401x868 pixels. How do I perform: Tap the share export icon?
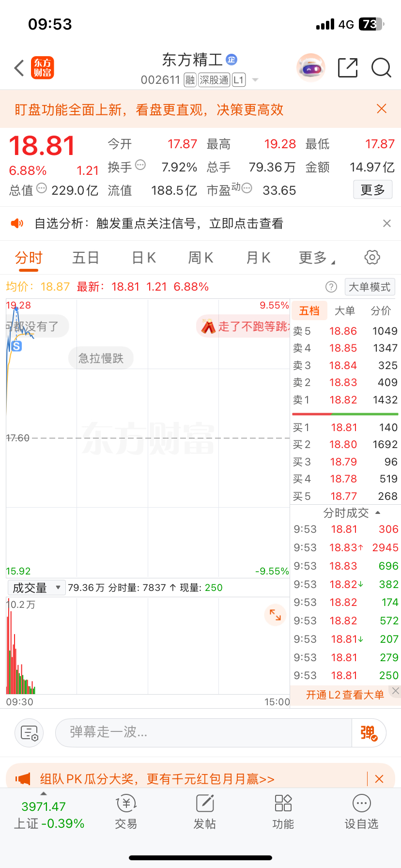[x=348, y=68]
